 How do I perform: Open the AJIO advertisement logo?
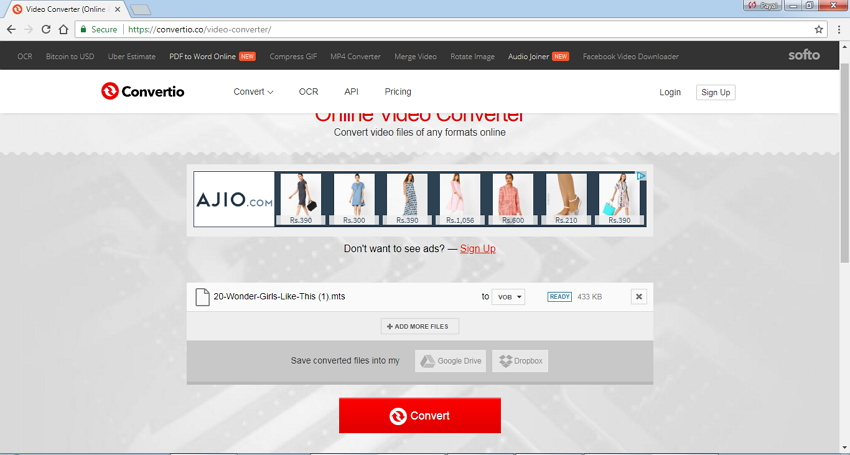(x=234, y=200)
